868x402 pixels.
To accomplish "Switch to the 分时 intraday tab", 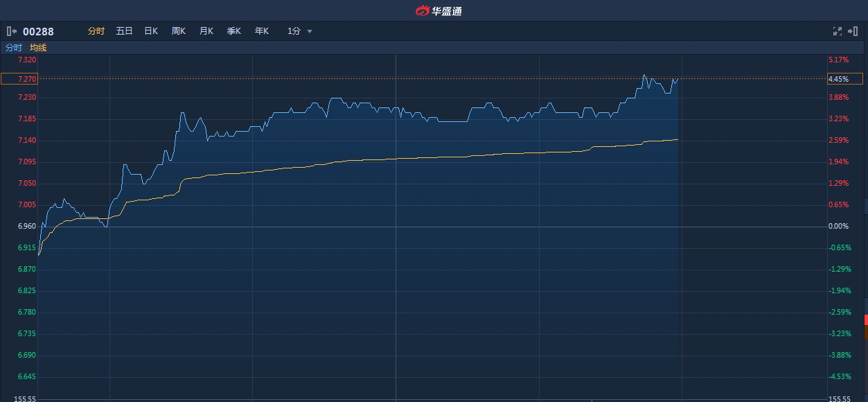I will click(96, 31).
